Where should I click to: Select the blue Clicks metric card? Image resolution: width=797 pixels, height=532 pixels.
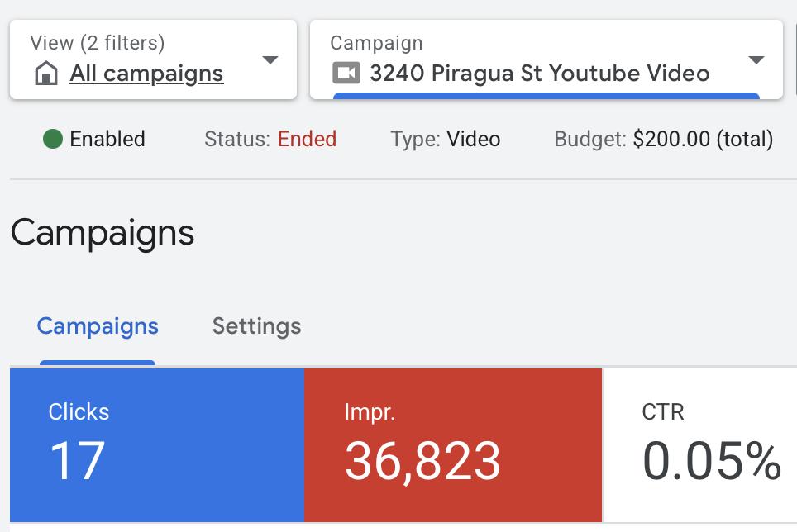pyautogui.click(x=157, y=444)
